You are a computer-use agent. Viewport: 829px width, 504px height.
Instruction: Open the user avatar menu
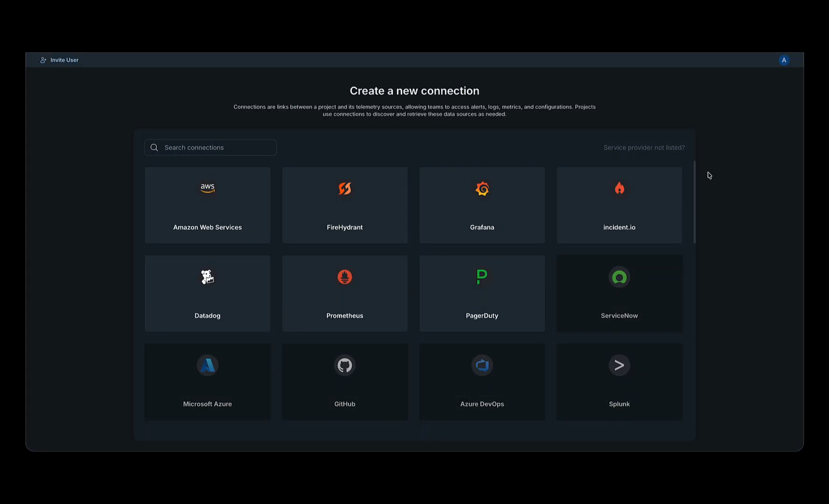coord(784,60)
